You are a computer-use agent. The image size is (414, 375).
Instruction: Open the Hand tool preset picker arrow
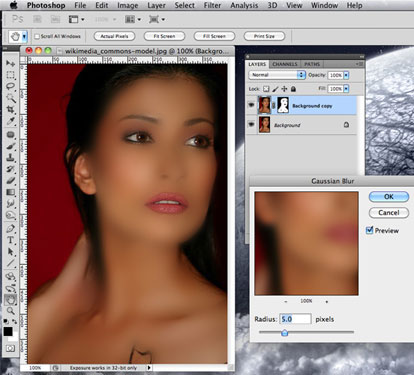(x=24, y=36)
